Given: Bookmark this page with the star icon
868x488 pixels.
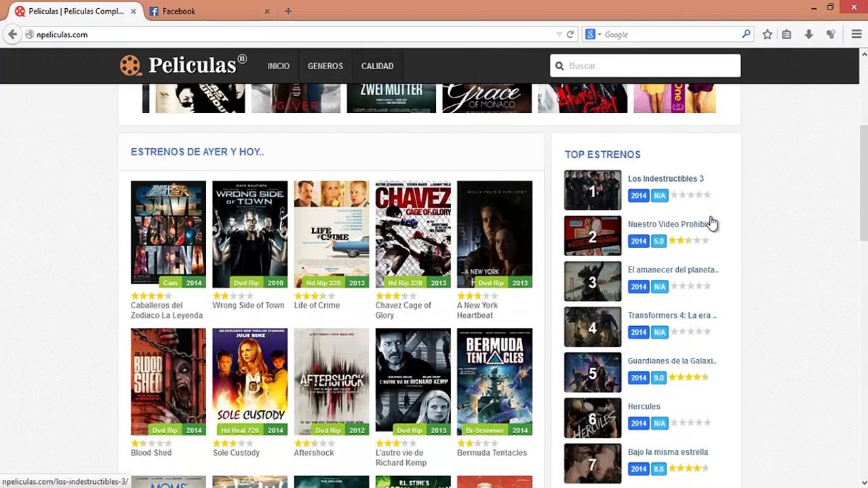Looking at the screenshot, I should pyautogui.click(x=767, y=35).
